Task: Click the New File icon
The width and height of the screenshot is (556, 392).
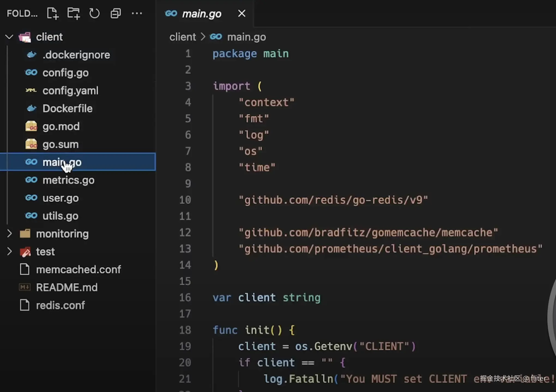Action: tap(53, 13)
